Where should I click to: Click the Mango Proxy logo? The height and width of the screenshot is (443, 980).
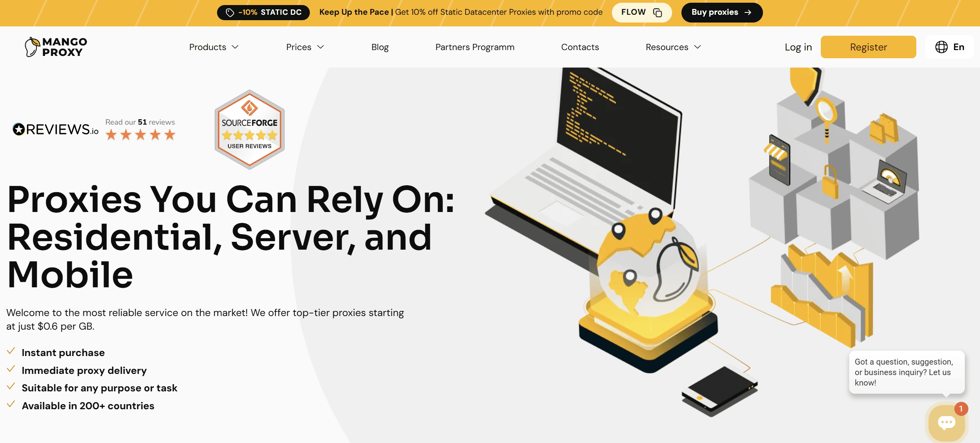coord(56,47)
